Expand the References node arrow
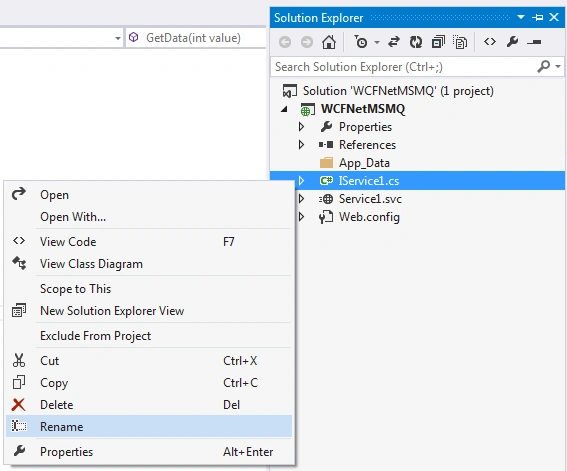Image resolution: width=567 pixels, height=471 pixels. (301, 145)
